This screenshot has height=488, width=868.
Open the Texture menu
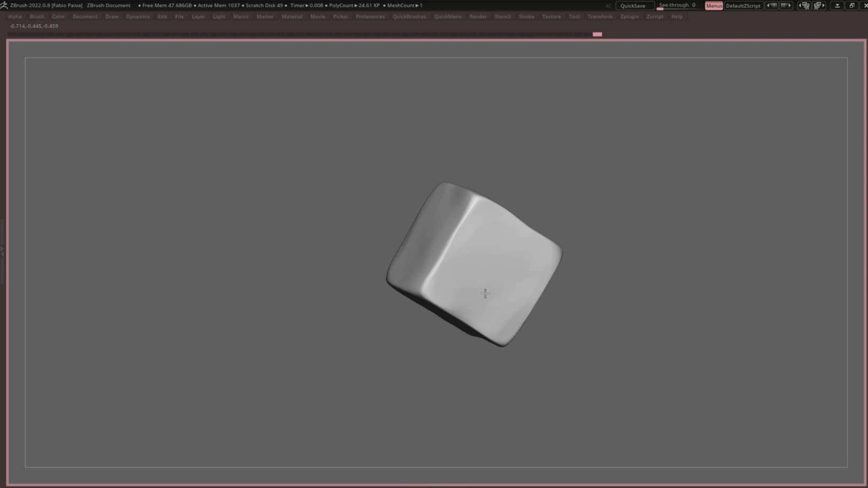coord(551,16)
